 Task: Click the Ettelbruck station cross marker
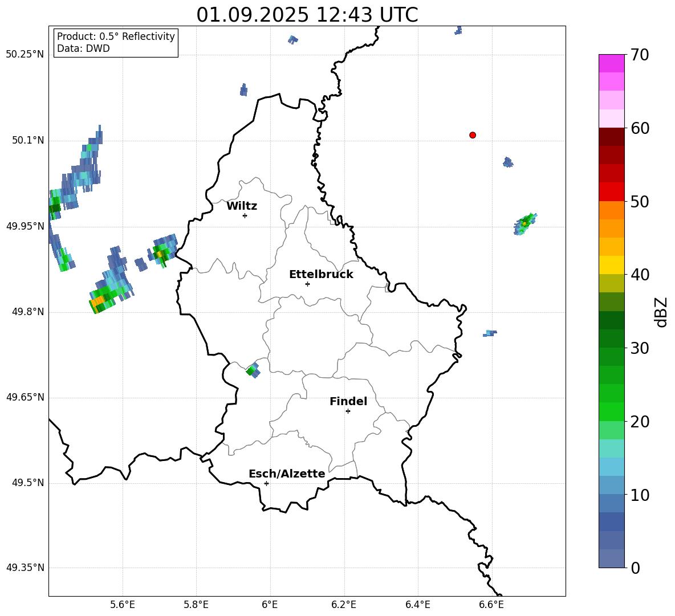click(307, 284)
